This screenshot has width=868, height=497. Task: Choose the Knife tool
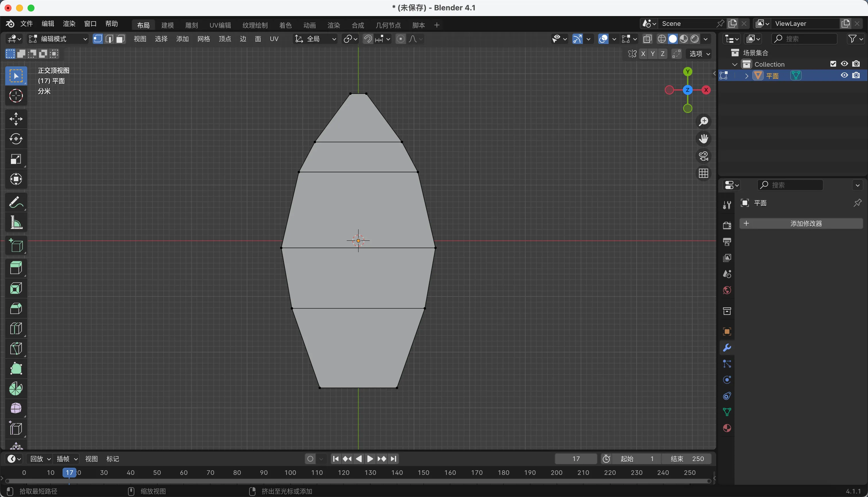16,348
